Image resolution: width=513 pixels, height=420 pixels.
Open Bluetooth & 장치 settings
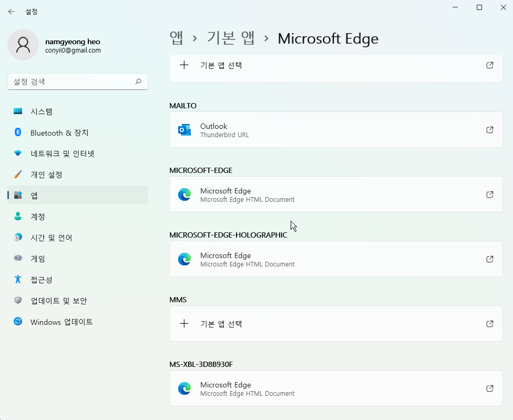78,132
